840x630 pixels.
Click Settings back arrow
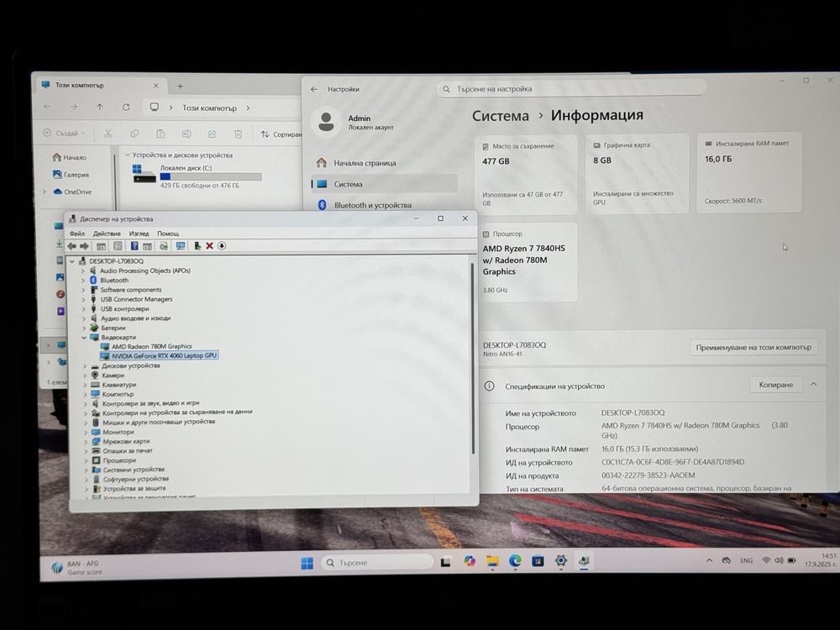click(x=314, y=90)
